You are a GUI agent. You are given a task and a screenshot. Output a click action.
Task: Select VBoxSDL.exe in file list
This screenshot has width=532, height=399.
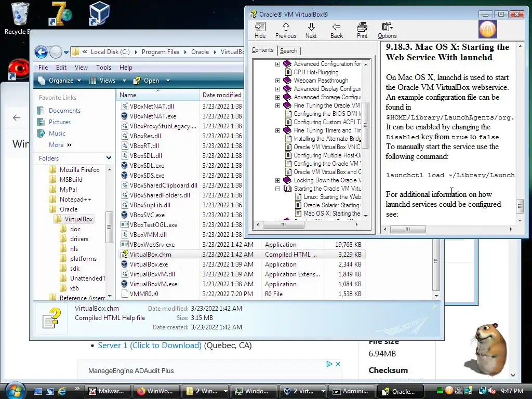click(147, 166)
